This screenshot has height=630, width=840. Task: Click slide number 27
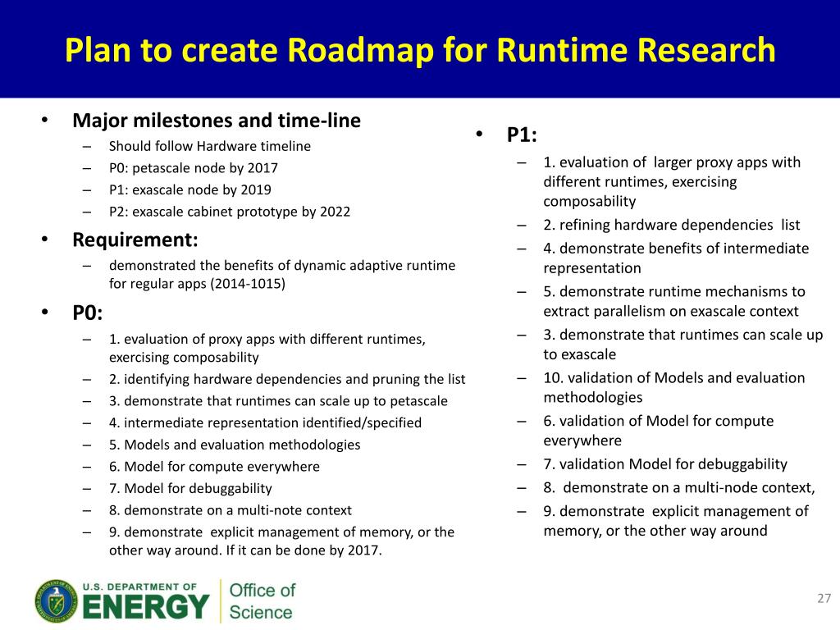point(824,598)
